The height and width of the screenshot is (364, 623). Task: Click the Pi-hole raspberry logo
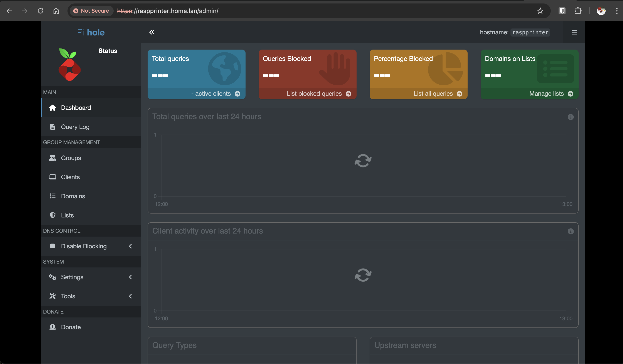(69, 65)
